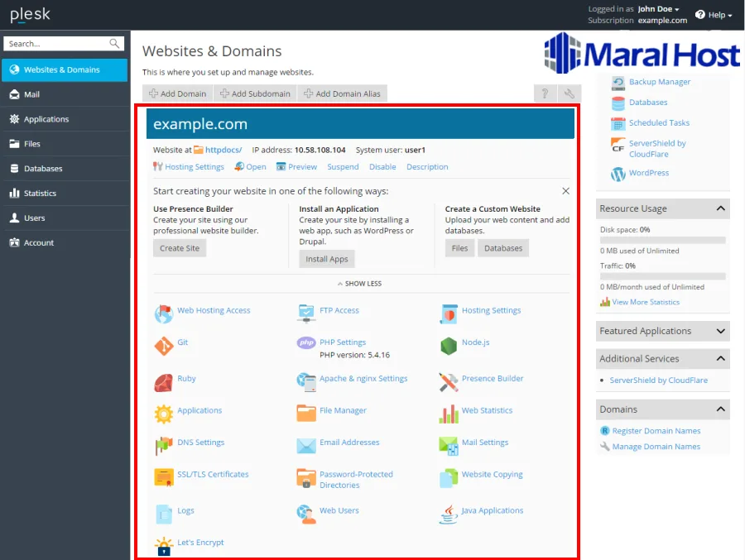745x560 pixels.
Task: Open the Let's Encrypt icon
Action: pyautogui.click(x=163, y=546)
